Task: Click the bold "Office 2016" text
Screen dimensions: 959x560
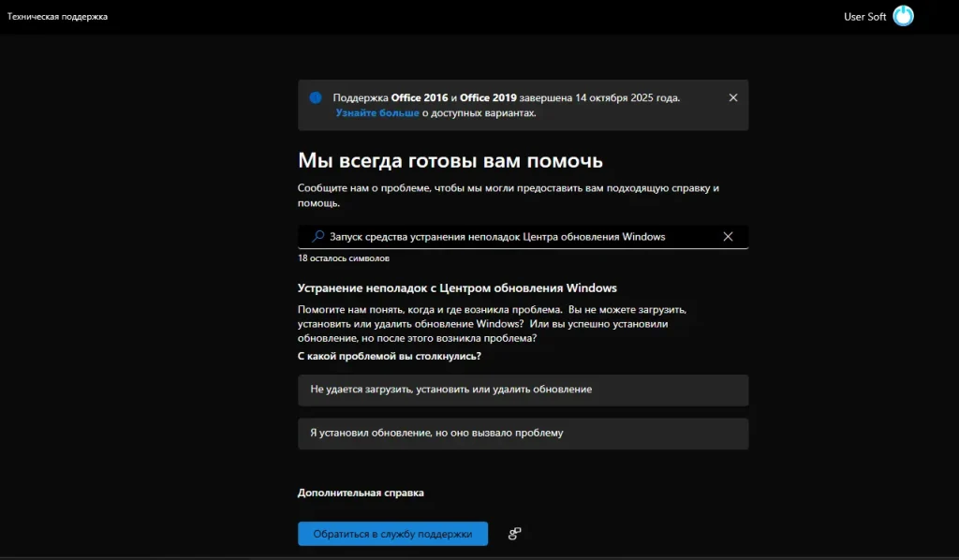Action: pyautogui.click(x=420, y=97)
